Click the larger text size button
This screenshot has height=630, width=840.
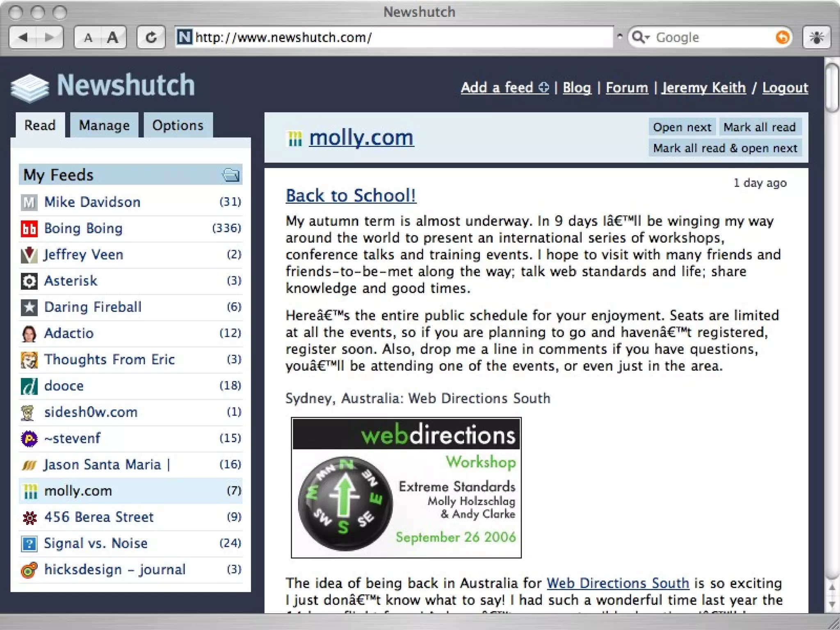(112, 38)
